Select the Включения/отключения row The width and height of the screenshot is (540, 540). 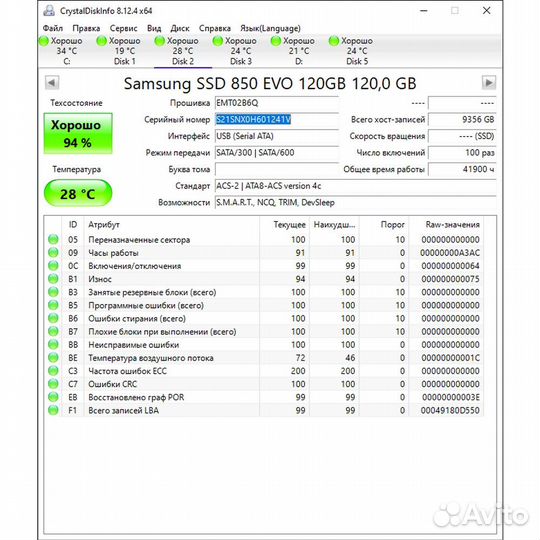(x=264, y=266)
